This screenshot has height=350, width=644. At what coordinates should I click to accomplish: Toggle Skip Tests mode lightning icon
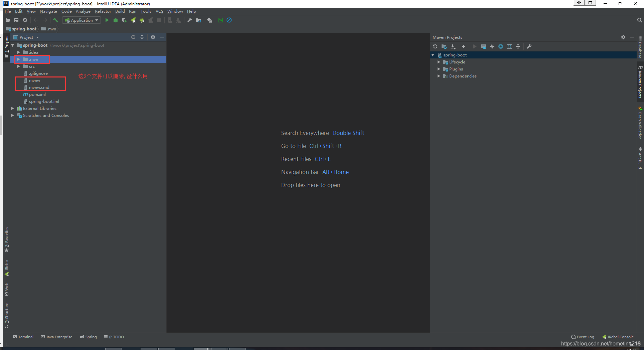(501, 47)
